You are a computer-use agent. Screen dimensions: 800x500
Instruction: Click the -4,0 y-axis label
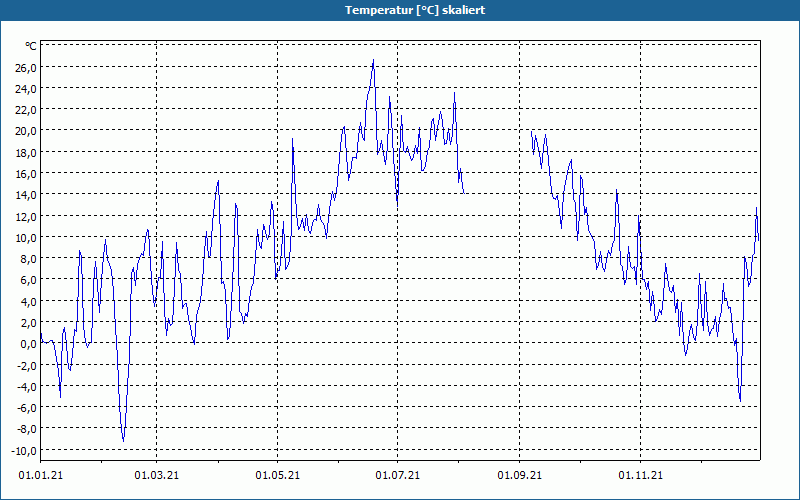click(x=27, y=386)
